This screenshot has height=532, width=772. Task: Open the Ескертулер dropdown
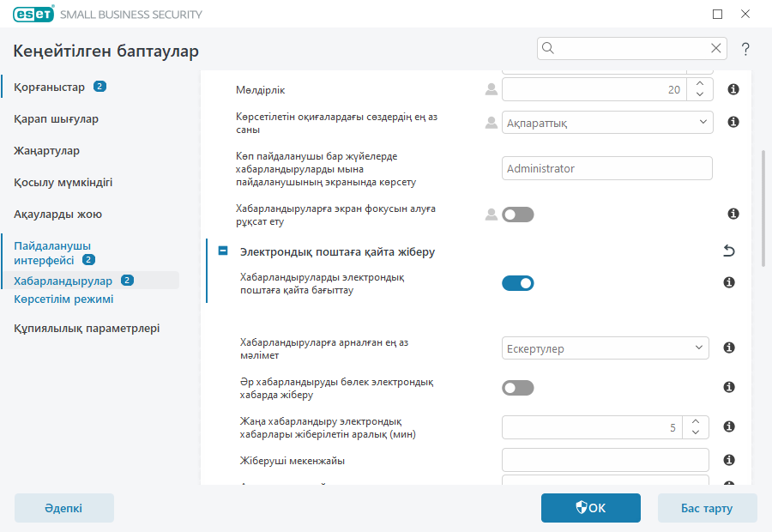605,348
